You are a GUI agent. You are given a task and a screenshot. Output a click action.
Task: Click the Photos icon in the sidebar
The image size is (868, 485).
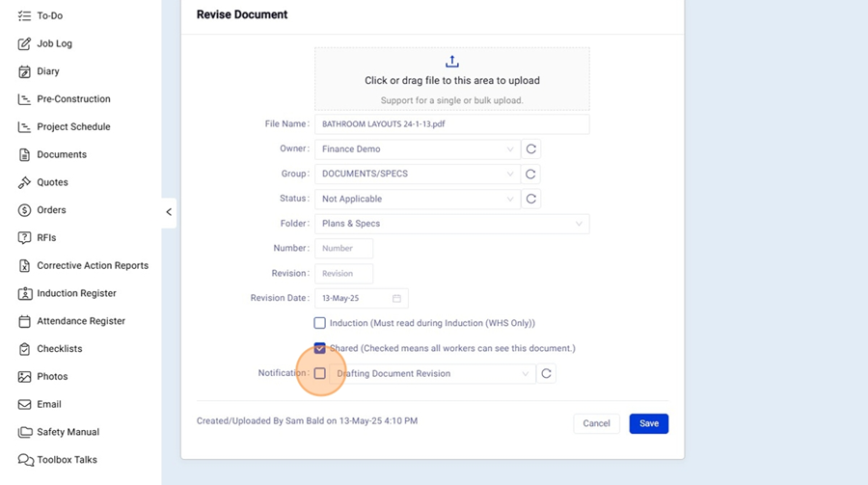(x=25, y=377)
